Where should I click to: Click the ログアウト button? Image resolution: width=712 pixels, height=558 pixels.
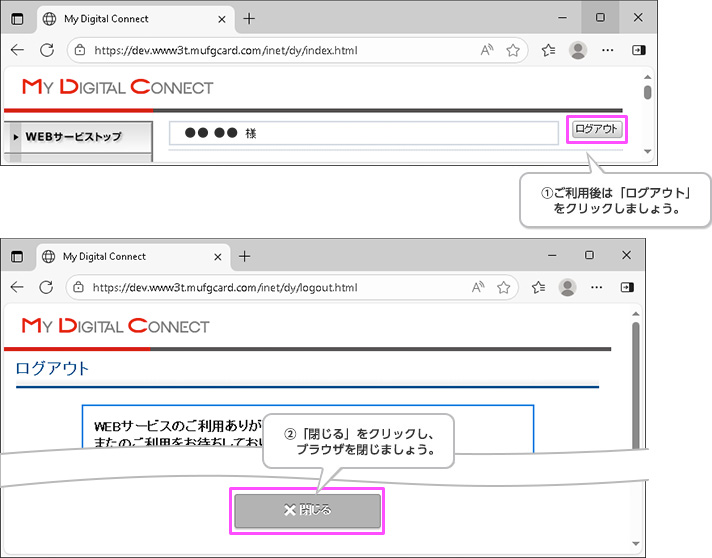tap(597, 129)
